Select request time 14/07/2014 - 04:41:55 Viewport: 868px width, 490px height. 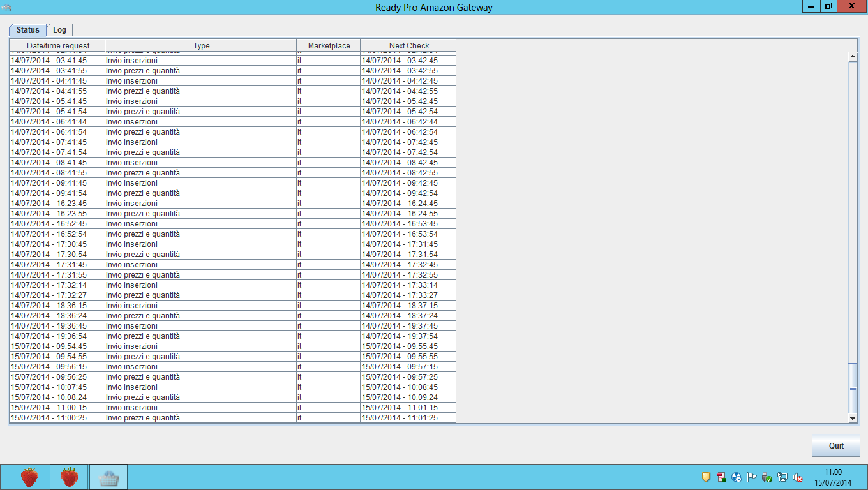pos(57,91)
